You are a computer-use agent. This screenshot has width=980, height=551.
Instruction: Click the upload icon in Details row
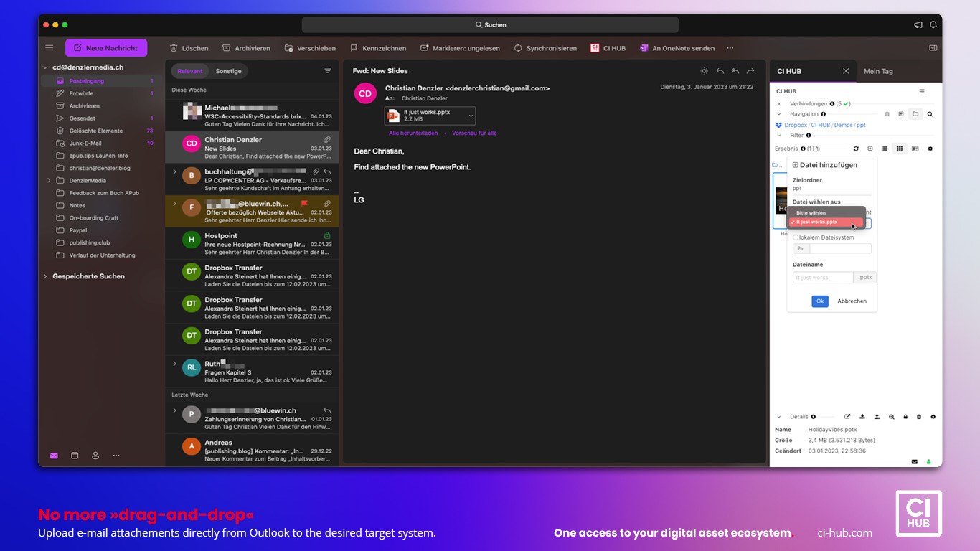click(x=877, y=416)
